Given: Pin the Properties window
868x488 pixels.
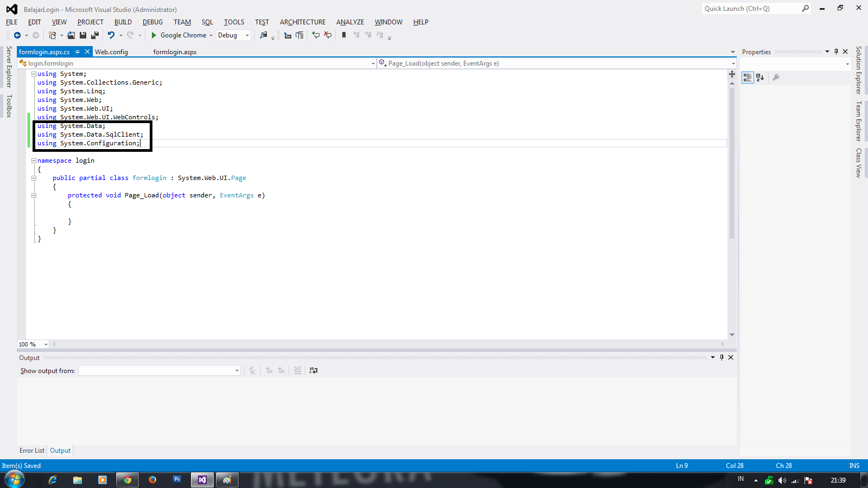Looking at the screenshot, I should coord(836,51).
